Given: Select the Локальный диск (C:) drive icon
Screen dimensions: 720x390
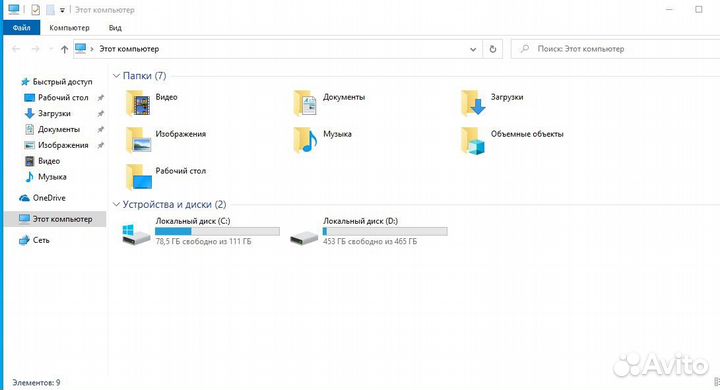Looking at the screenshot, I should tap(136, 234).
